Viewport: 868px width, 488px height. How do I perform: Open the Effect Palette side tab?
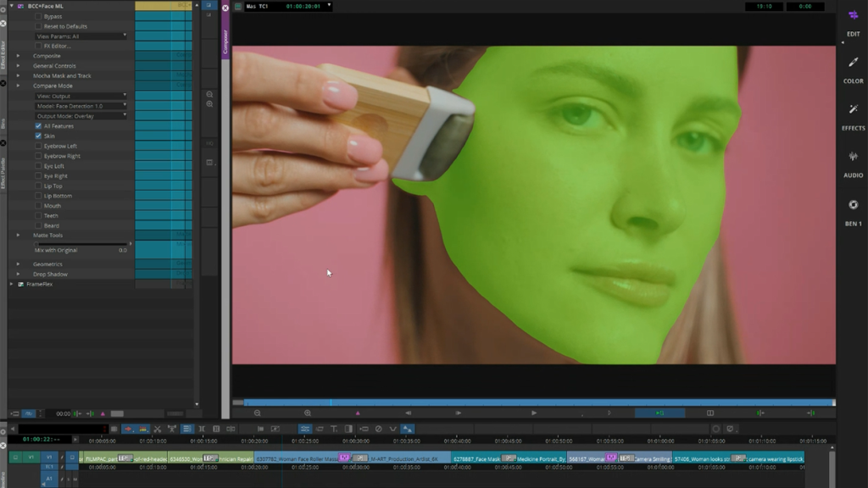point(3,174)
